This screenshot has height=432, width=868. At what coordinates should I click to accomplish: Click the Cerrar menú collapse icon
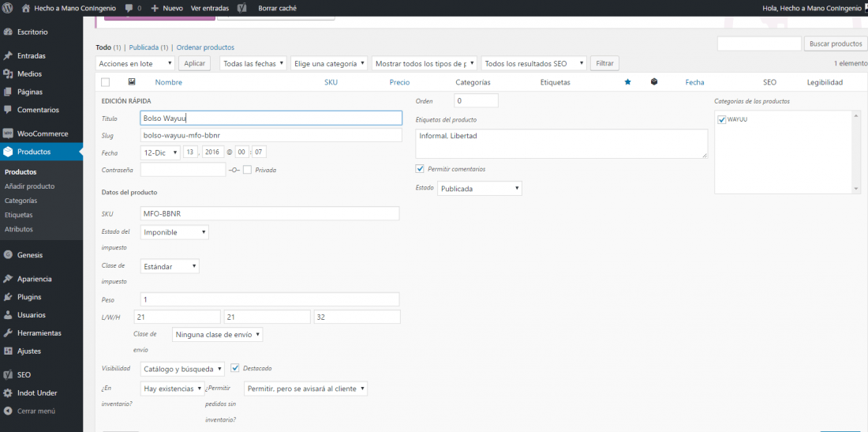tap(8, 411)
